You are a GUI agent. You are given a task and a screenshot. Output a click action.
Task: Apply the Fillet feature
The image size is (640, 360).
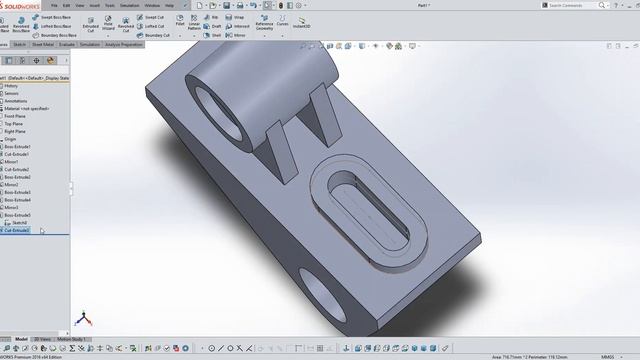[x=180, y=20]
